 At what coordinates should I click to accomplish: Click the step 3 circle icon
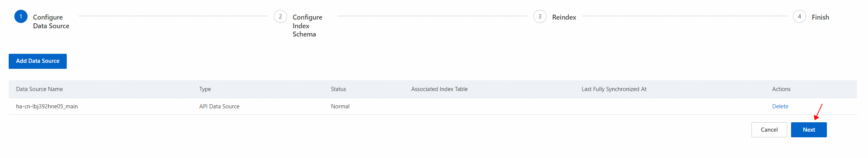[x=540, y=17]
